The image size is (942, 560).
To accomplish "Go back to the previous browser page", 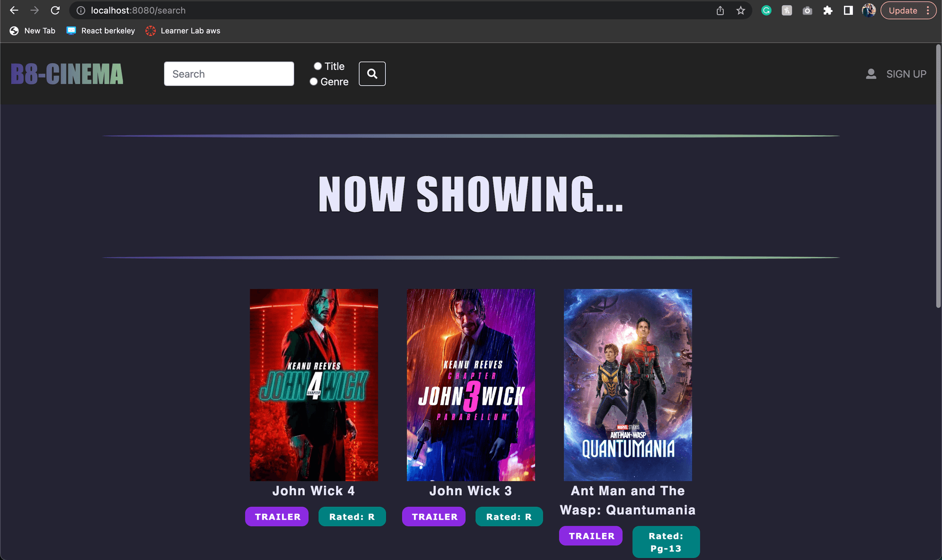I will (x=14, y=10).
